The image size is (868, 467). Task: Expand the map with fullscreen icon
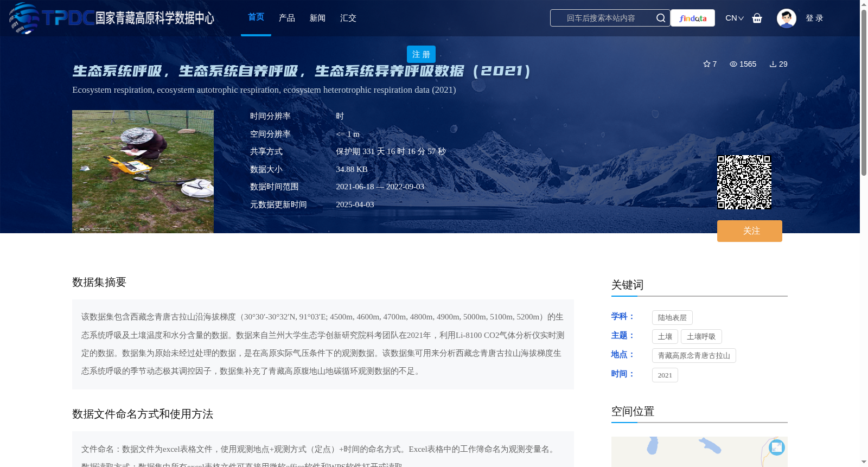[777, 447]
